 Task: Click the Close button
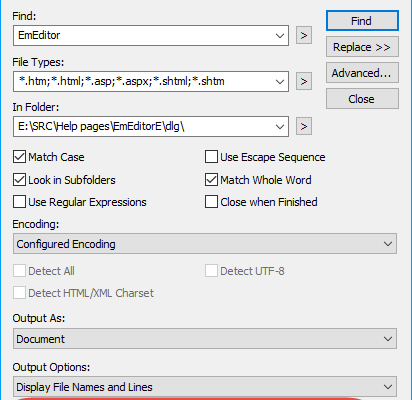[x=362, y=99]
